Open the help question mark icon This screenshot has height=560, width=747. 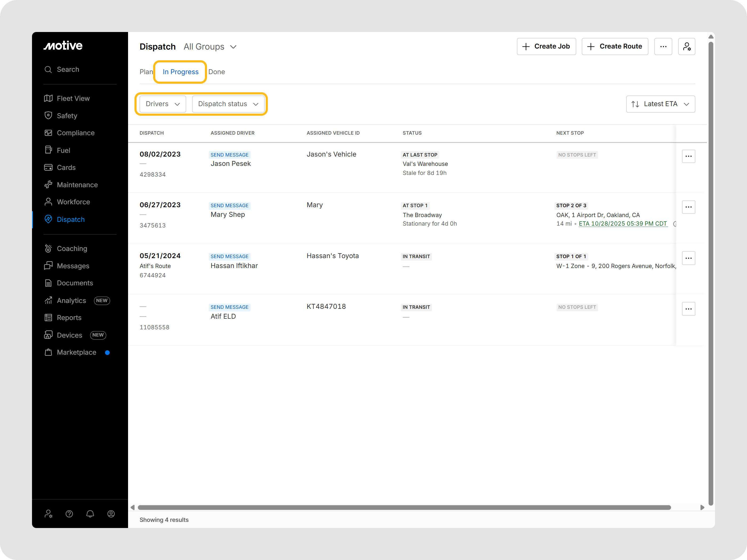[69, 514]
